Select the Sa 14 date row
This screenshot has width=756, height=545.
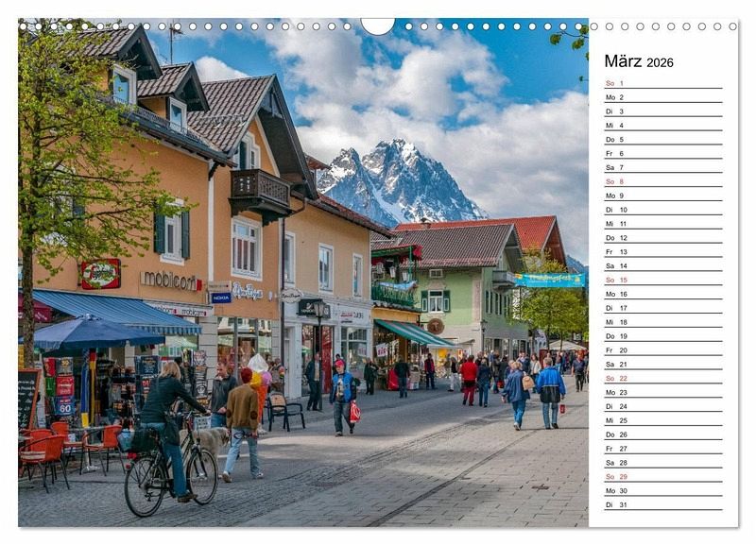pyautogui.click(x=663, y=266)
